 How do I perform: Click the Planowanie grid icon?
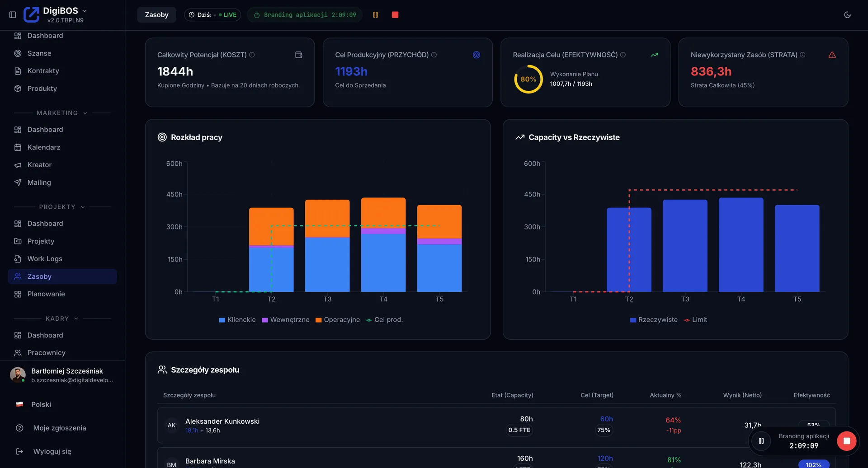(18, 294)
